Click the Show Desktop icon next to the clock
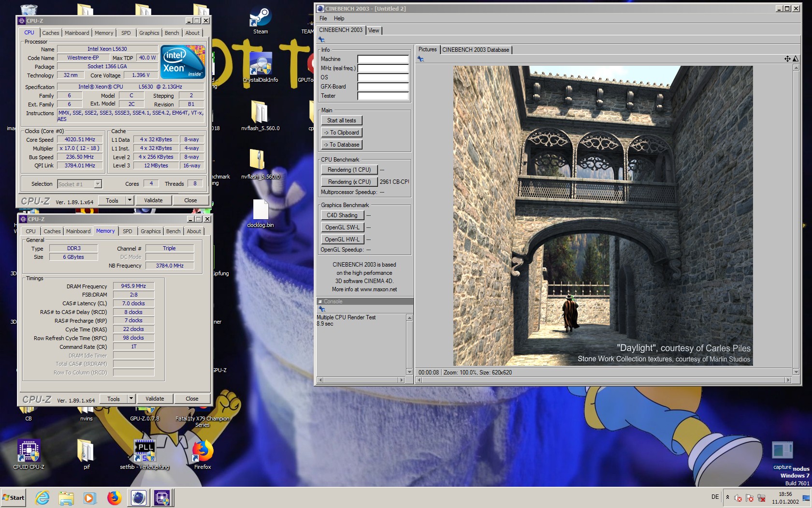The width and height of the screenshot is (812, 508). coord(806,498)
